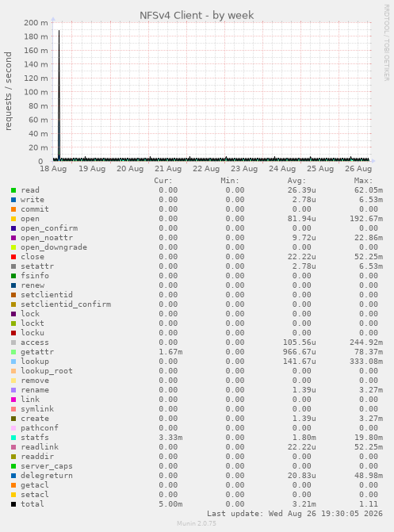
Task: Click the Max column header
Action: pyautogui.click(x=363, y=181)
